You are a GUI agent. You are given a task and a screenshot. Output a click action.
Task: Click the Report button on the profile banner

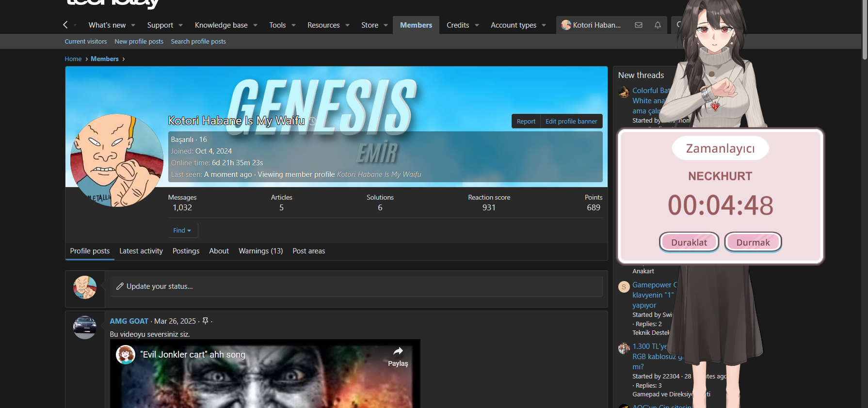(526, 122)
